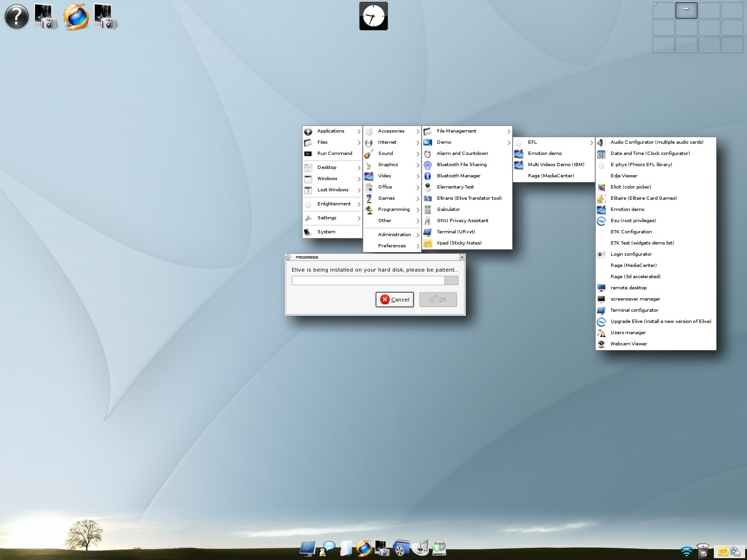
Task: Open Esu (root privileges)
Action: (x=656, y=221)
